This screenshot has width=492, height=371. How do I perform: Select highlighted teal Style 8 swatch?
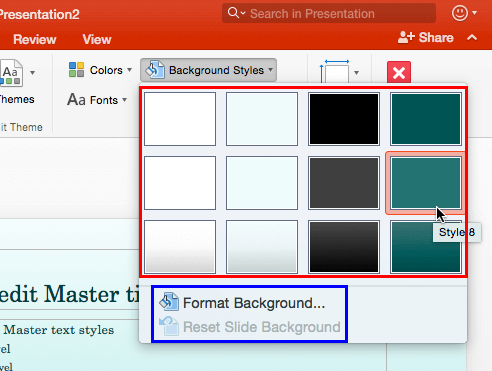point(426,183)
